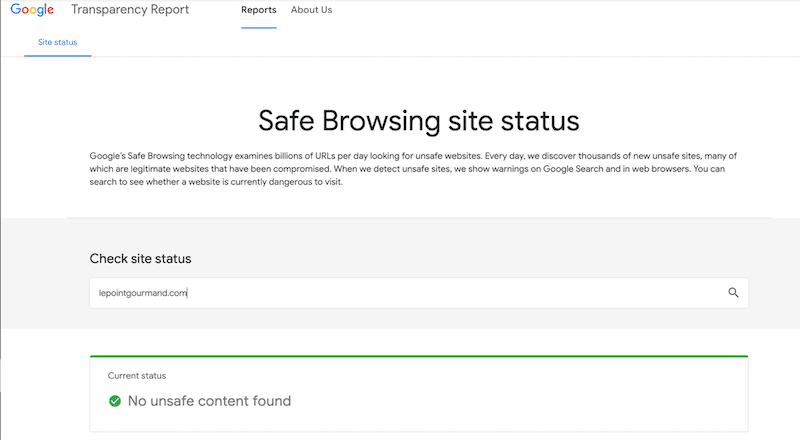This screenshot has height=440, width=800.
Task: Click the "Current status" label
Action: 137,376
